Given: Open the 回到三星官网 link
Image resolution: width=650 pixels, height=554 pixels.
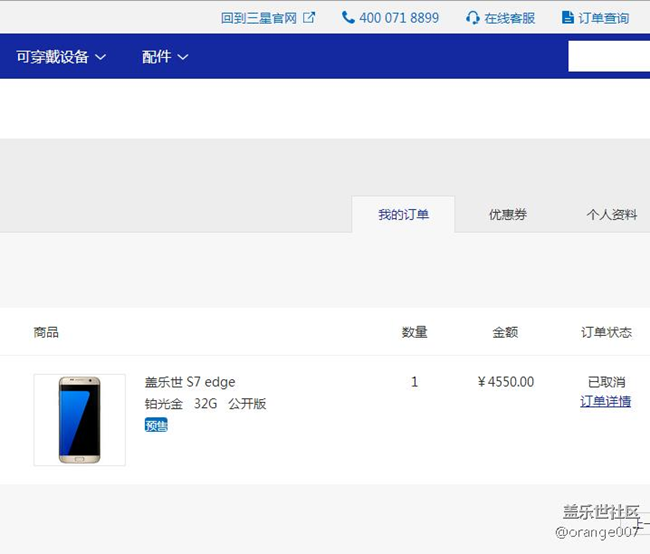Looking at the screenshot, I should click(259, 18).
